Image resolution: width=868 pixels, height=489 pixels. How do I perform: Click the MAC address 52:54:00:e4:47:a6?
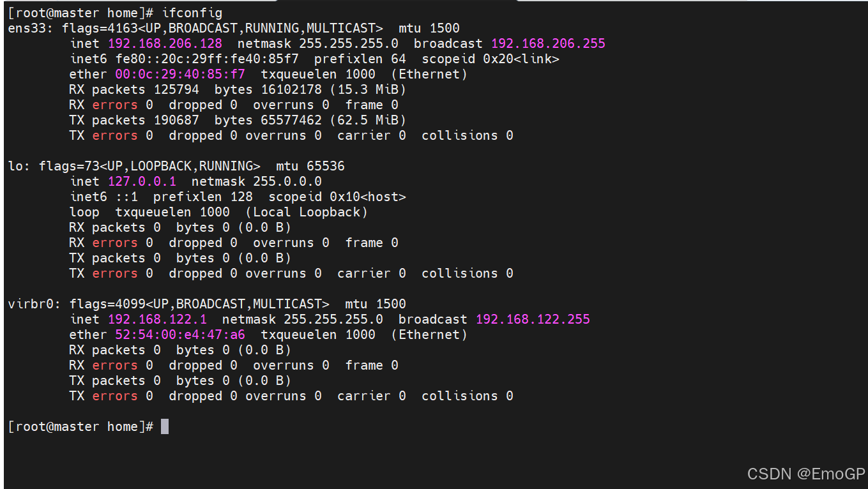180,335
